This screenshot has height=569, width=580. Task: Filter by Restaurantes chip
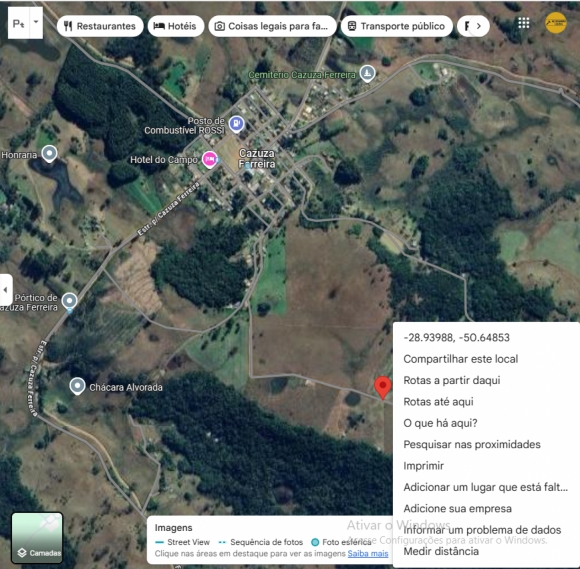coord(100,26)
